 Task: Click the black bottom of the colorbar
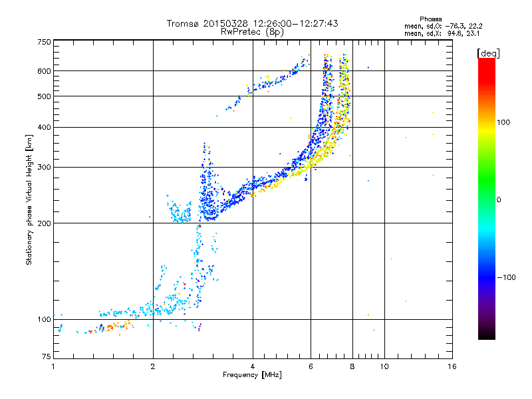point(487,334)
